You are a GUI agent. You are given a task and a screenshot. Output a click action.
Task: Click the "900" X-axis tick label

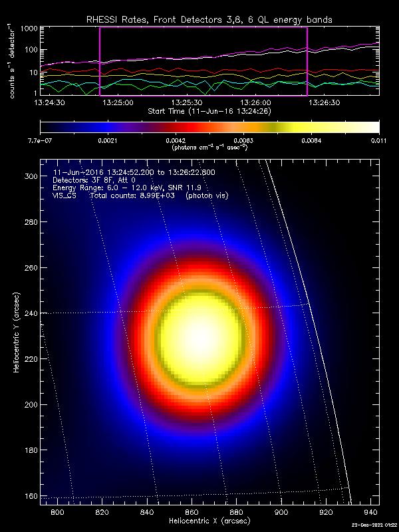[281, 512]
